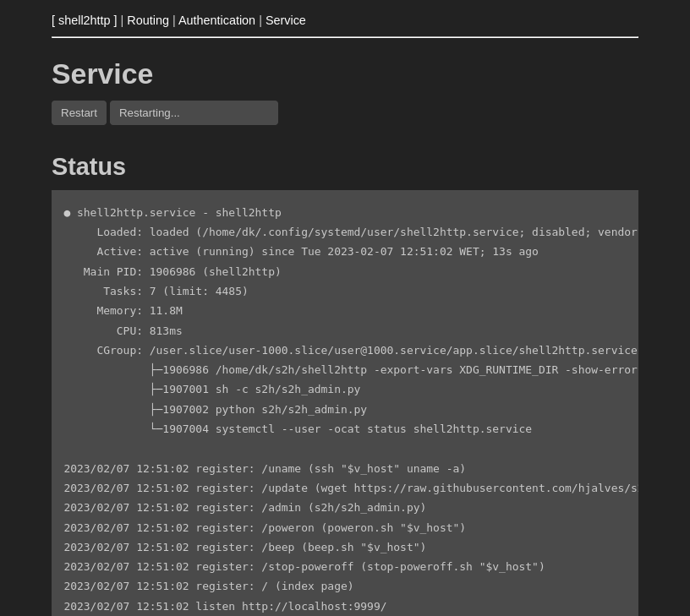Click the 'register: /uname' log line
This screenshot has width=690, height=616.
click(x=265, y=469)
